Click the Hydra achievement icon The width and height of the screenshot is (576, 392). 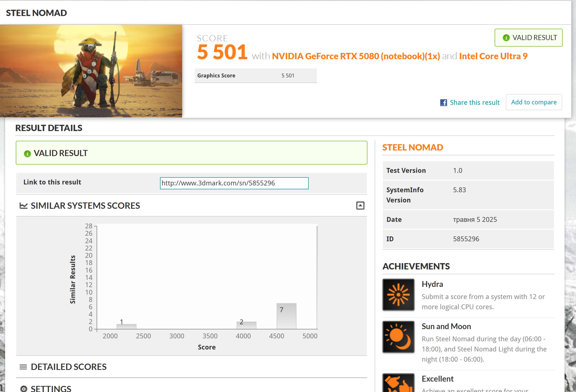398,294
